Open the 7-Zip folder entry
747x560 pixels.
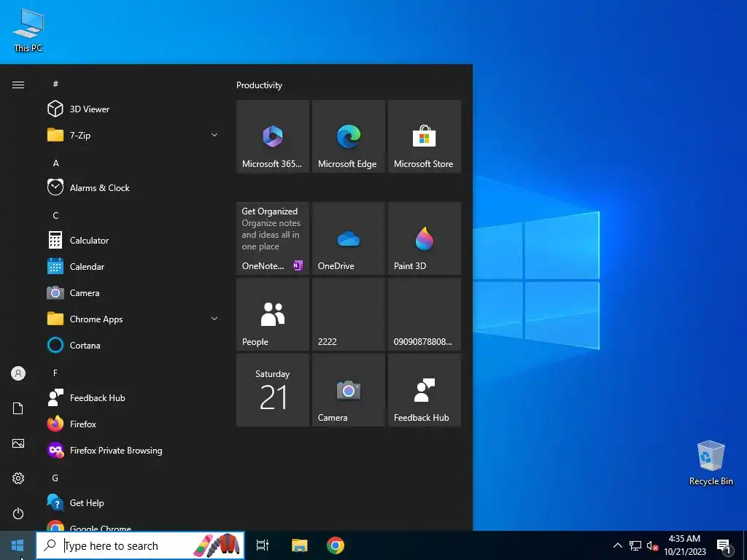pos(133,135)
